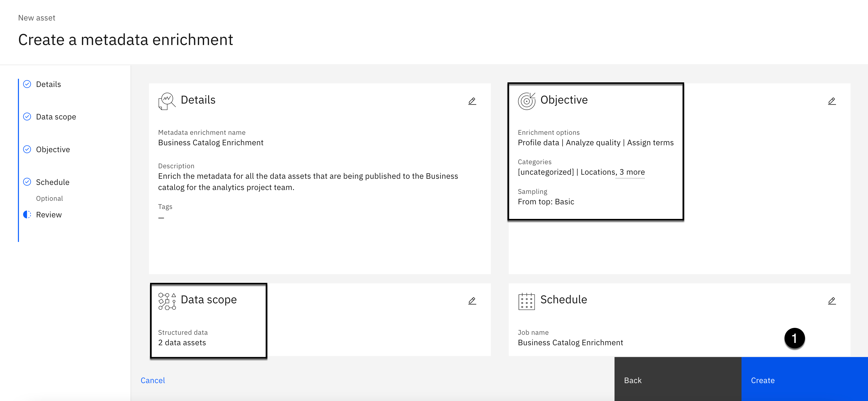The width and height of the screenshot is (868, 401).
Task: Click the Details magnifier chart icon
Action: point(167,101)
